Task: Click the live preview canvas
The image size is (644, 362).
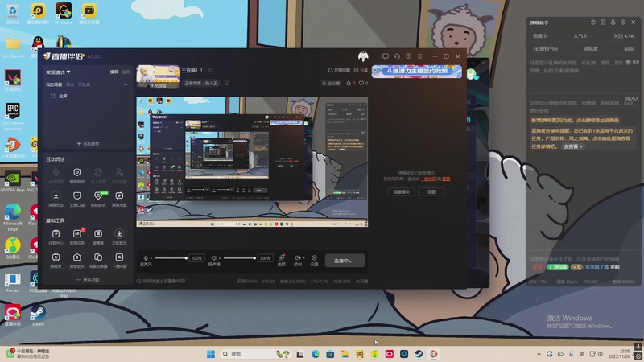Action: click(x=252, y=162)
